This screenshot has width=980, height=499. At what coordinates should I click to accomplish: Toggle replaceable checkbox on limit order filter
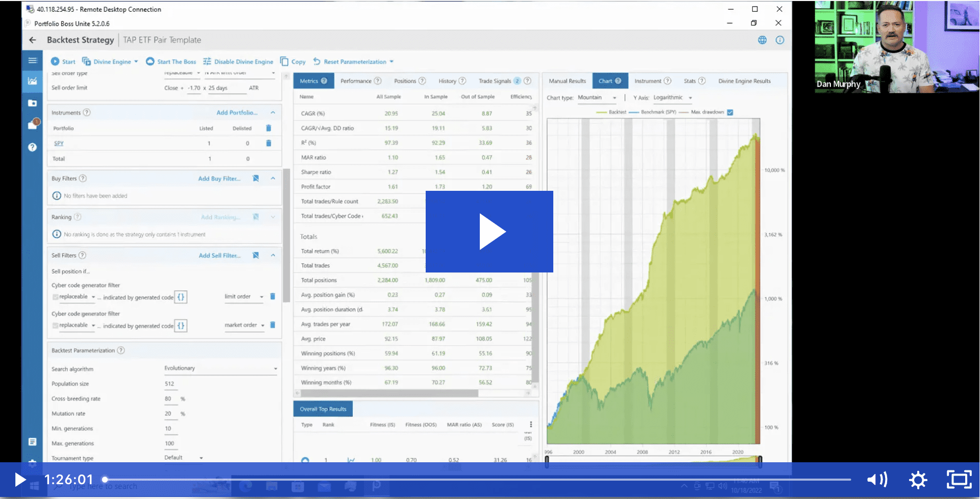click(55, 297)
